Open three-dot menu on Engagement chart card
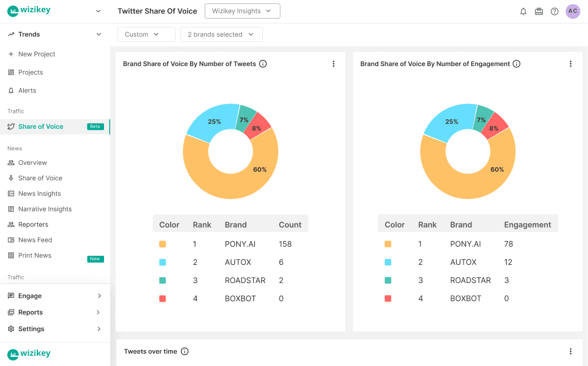This screenshot has height=366, width=588. point(570,64)
